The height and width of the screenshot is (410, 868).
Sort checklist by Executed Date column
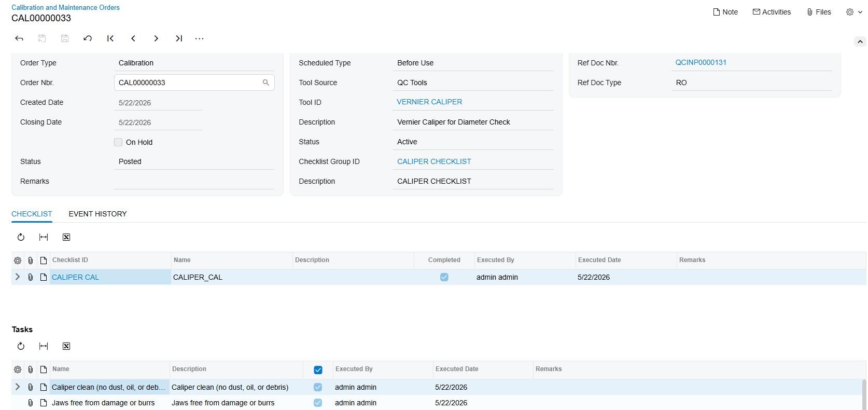coord(626,260)
